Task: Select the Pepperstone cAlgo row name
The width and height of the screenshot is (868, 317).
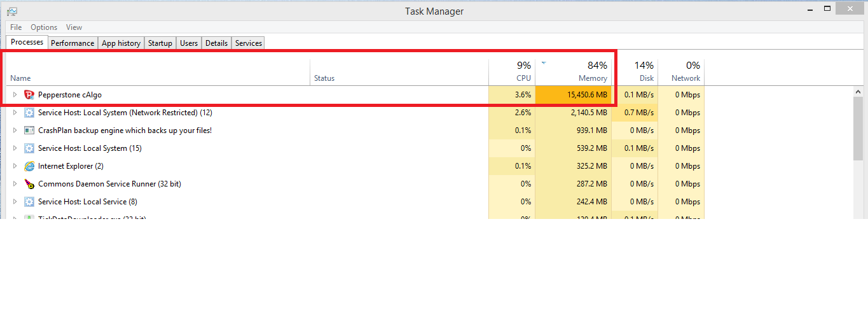Action: point(70,95)
